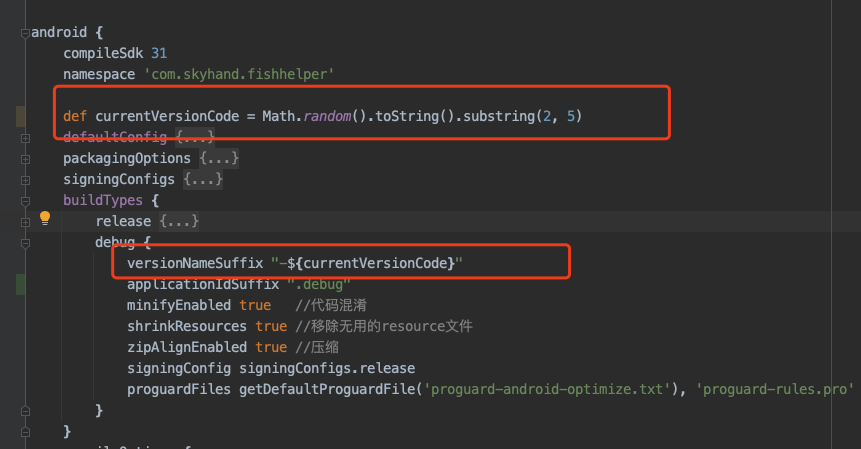Image resolution: width=861 pixels, height=449 pixels.
Task: Click the substring method call
Action: tap(499, 116)
